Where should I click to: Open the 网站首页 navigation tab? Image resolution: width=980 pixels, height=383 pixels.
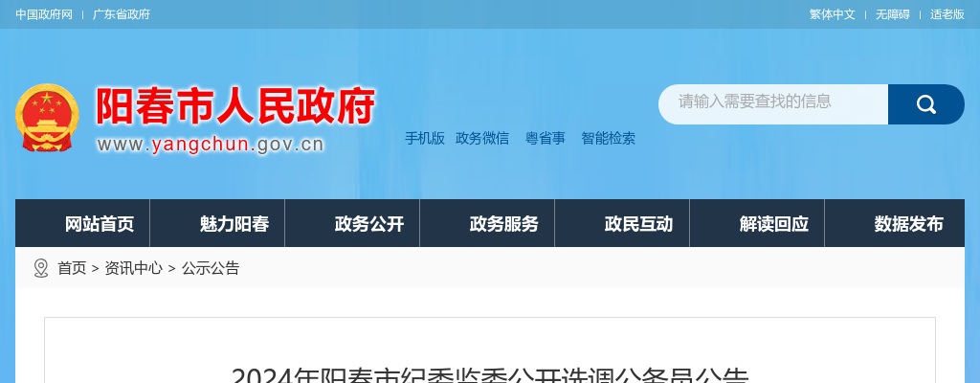(82, 223)
